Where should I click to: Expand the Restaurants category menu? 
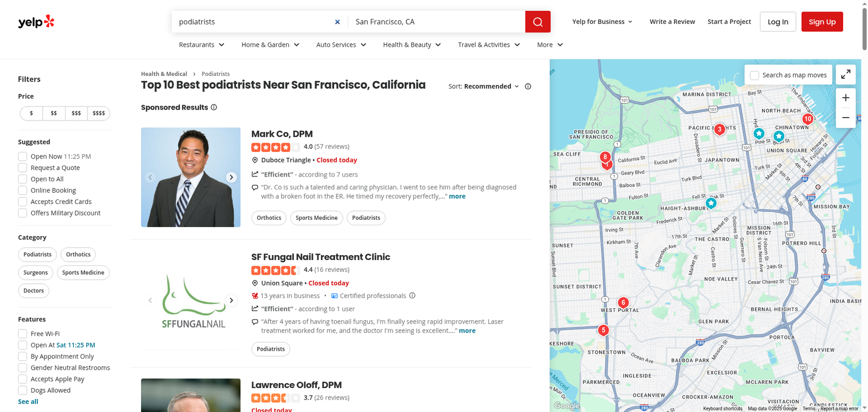[202, 45]
